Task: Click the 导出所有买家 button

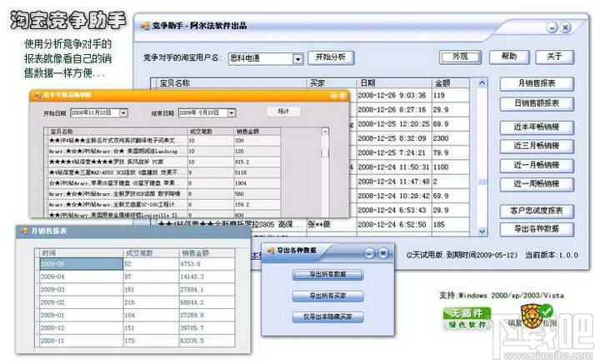Action: coord(327,296)
